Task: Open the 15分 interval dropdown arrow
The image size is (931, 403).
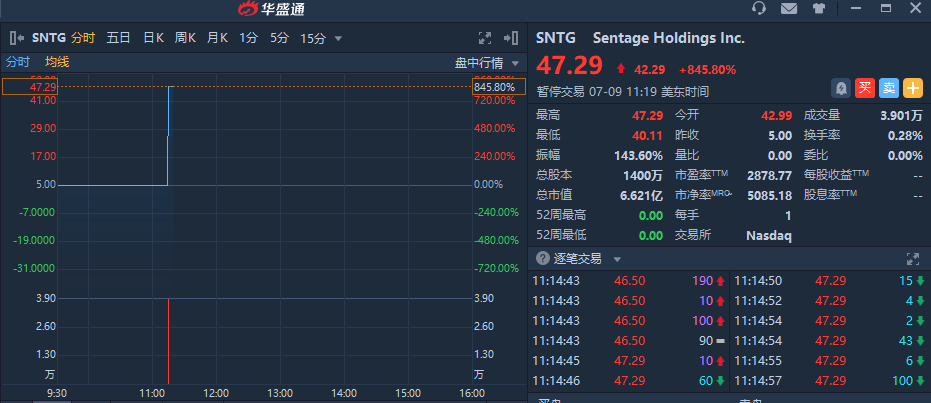Action: (338, 39)
